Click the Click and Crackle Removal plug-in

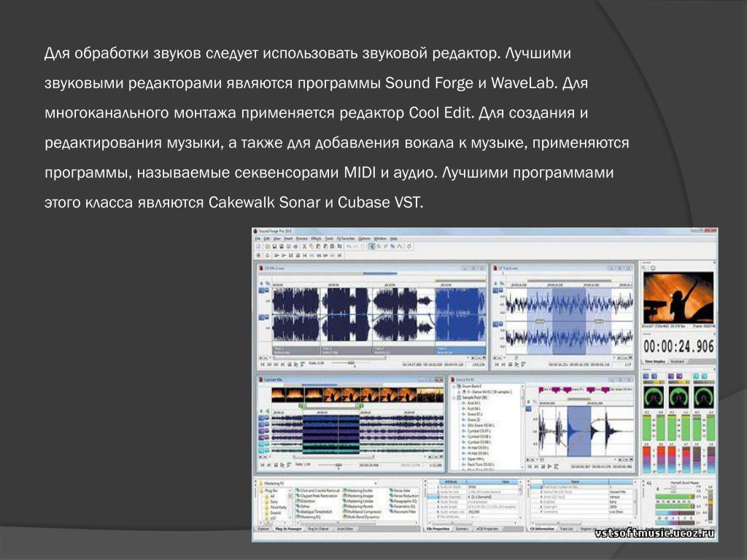tap(318, 491)
